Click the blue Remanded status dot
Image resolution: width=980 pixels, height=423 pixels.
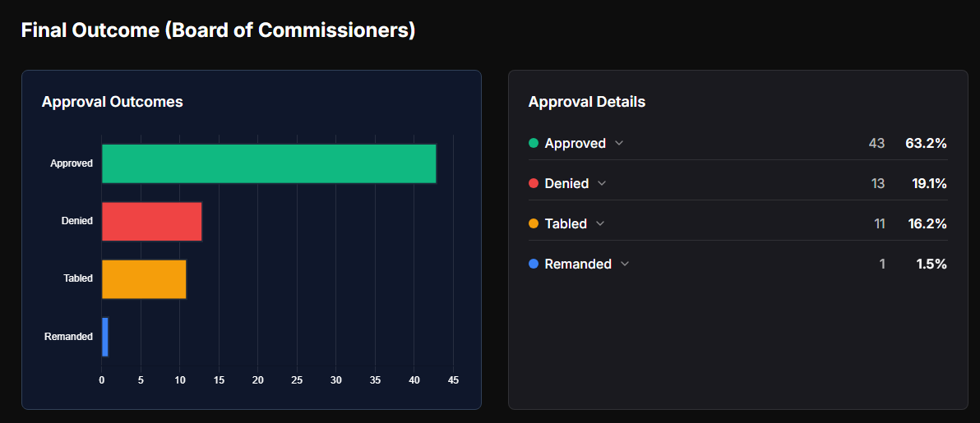click(x=534, y=264)
